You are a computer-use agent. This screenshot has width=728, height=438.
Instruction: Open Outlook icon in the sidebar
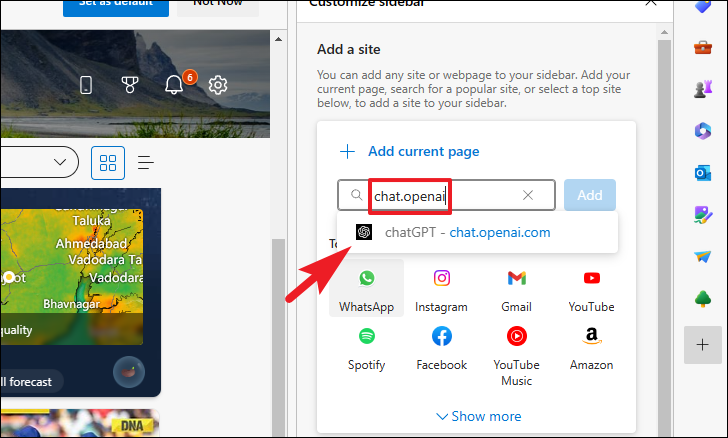pyautogui.click(x=703, y=173)
